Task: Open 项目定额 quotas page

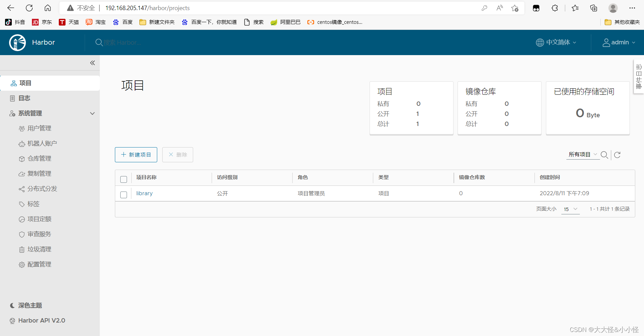Action: pyautogui.click(x=39, y=219)
